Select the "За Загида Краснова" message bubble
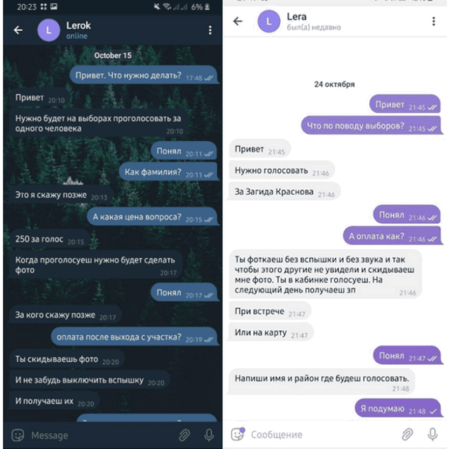The height and width of the screenshot is (449, 476). point(285,192)
